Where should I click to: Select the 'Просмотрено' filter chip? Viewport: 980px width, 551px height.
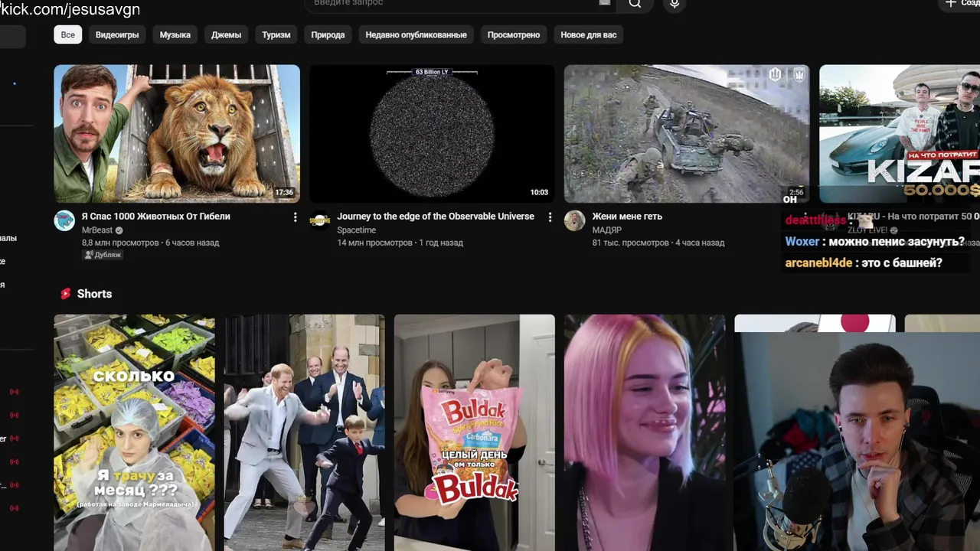coord(514,34)
